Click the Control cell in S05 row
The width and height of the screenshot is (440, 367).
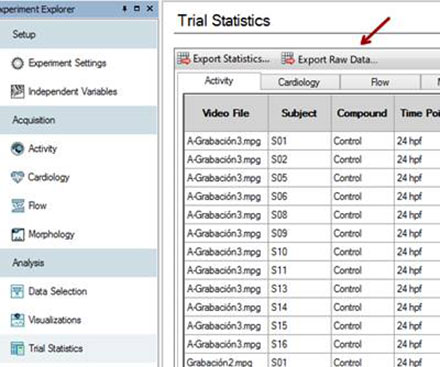coord(362,178)
